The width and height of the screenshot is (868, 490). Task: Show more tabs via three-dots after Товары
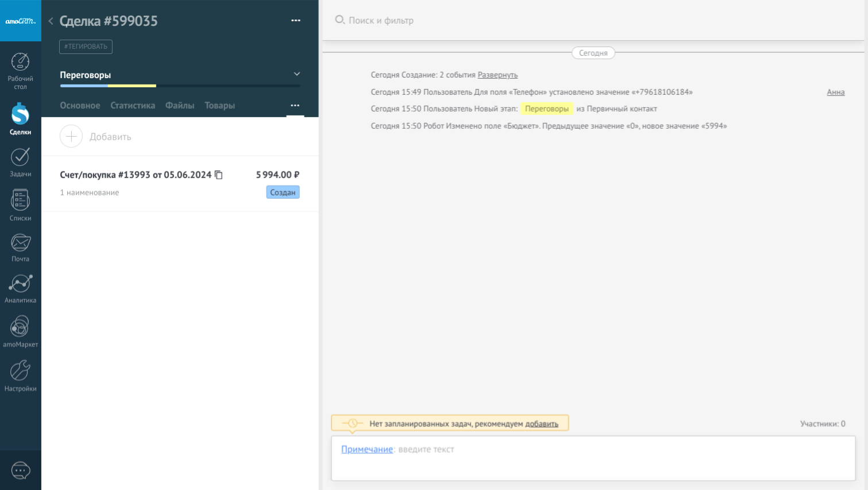click(295, 106)
